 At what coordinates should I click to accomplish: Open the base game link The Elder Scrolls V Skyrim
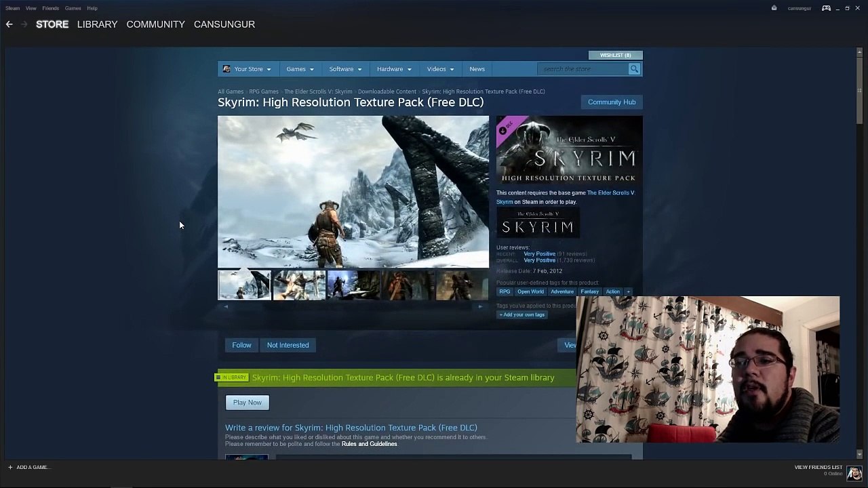click(566, 197)
